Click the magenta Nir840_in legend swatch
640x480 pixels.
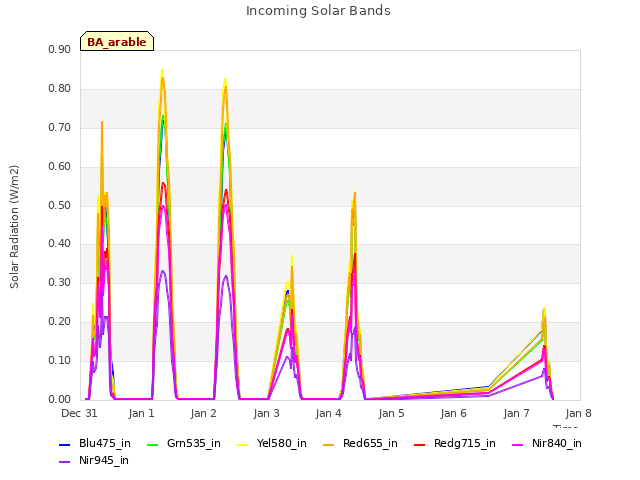pos(518,444)
